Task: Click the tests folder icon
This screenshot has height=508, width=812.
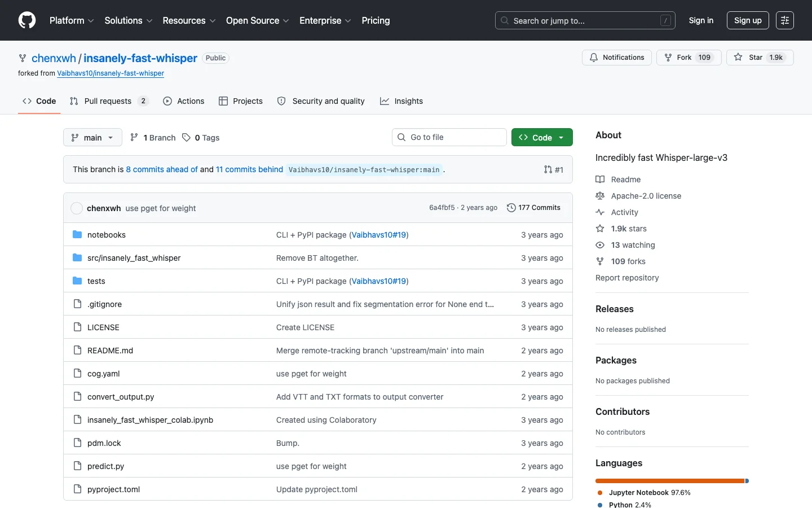Action: 77,281
